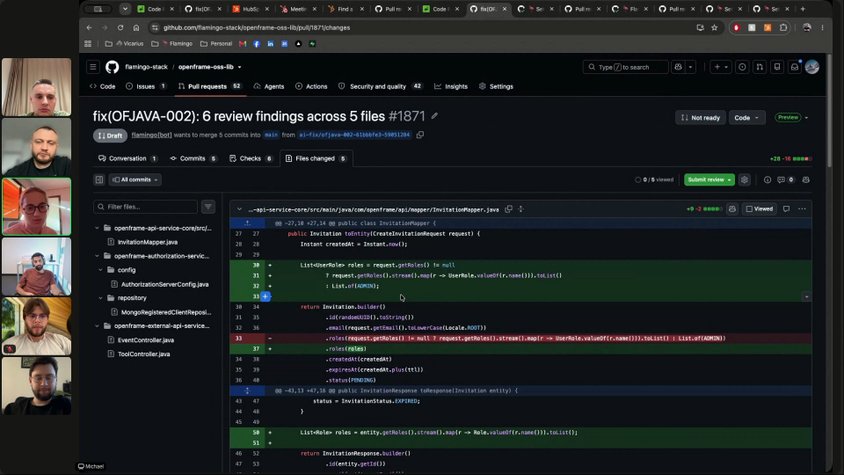Open the Insights tab
This screenshot has width=844, height=475.
[x=451, y=86]
